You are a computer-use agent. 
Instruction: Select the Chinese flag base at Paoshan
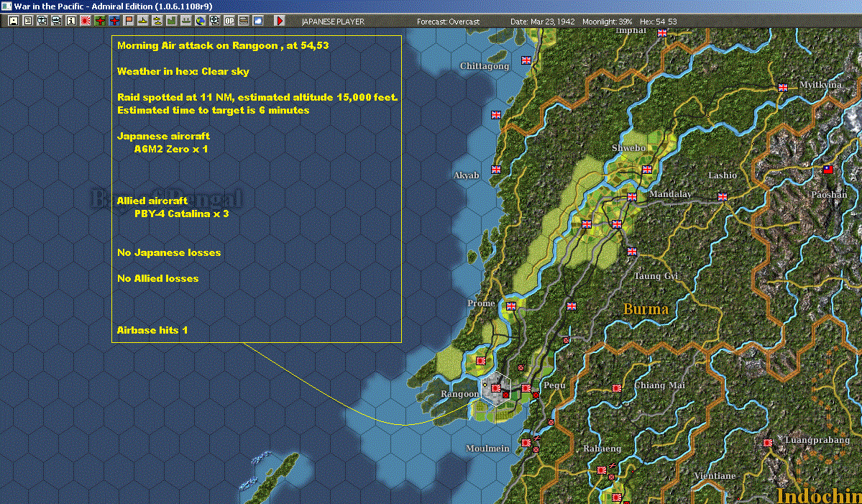point(828,169)
